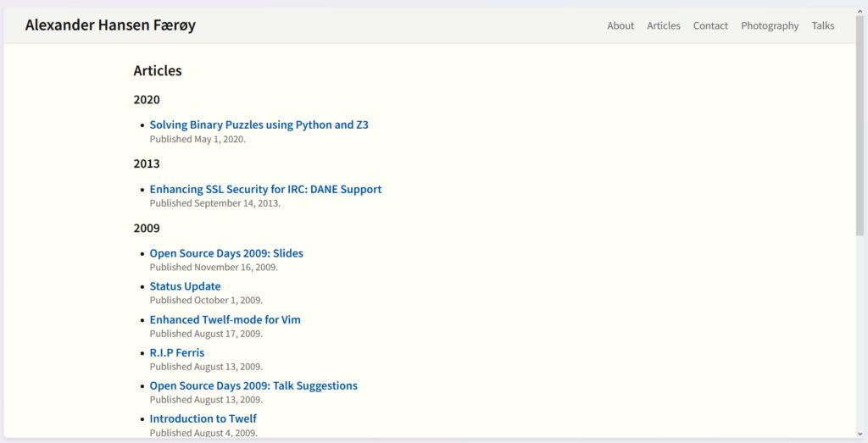The height and width of the screenshot is (443, 868).
Task: Read the Introduction to Twelf article
Action: [x=203, y=418]
